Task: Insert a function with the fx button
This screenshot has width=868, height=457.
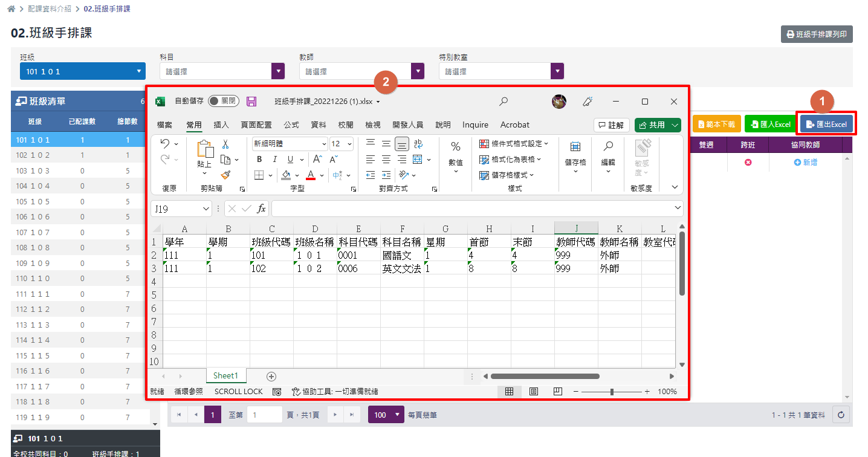Action: [261, 209]
